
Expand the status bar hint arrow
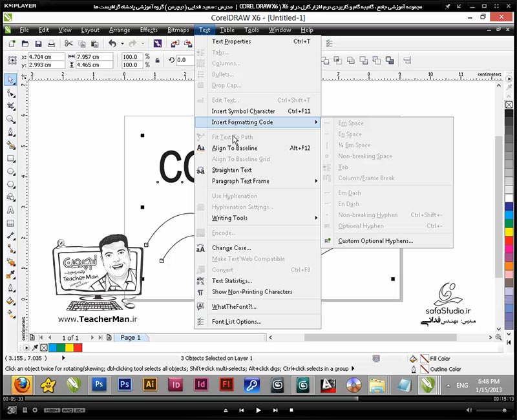click(x=353, y=368)
